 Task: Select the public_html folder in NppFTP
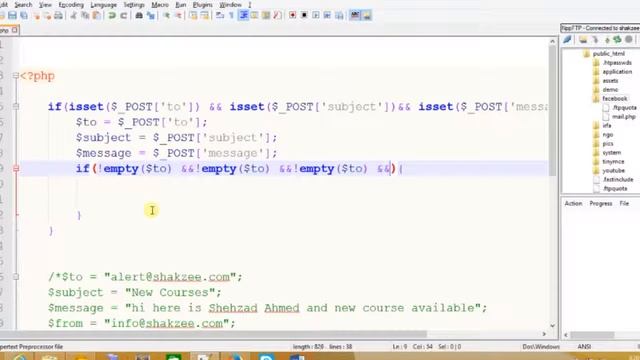[x=608, y=54]
